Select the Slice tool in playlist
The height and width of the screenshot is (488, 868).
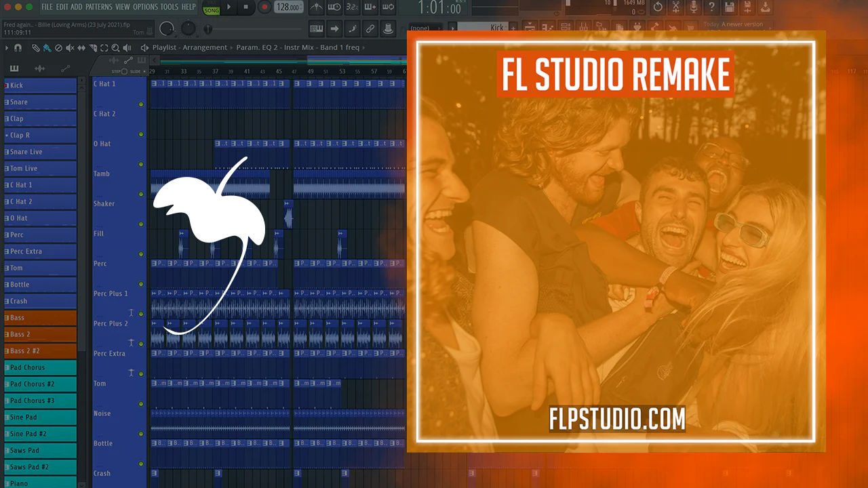click(x=93, y=48)
